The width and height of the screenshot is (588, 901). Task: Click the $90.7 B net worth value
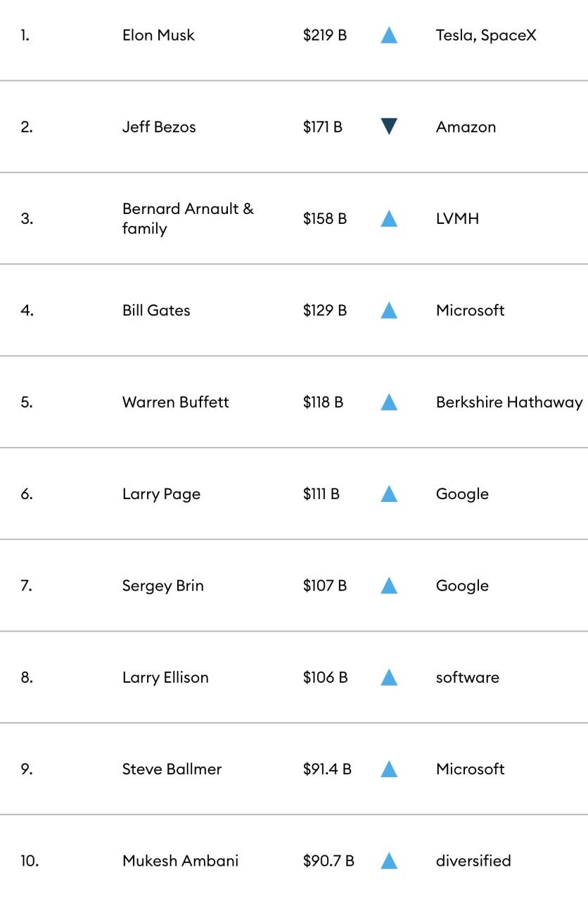[328, 861]
